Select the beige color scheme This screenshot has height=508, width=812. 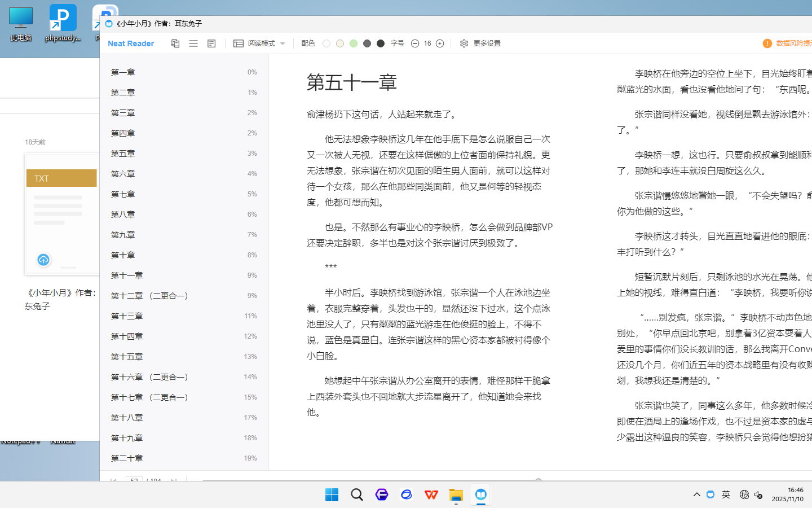pos(340,43)
